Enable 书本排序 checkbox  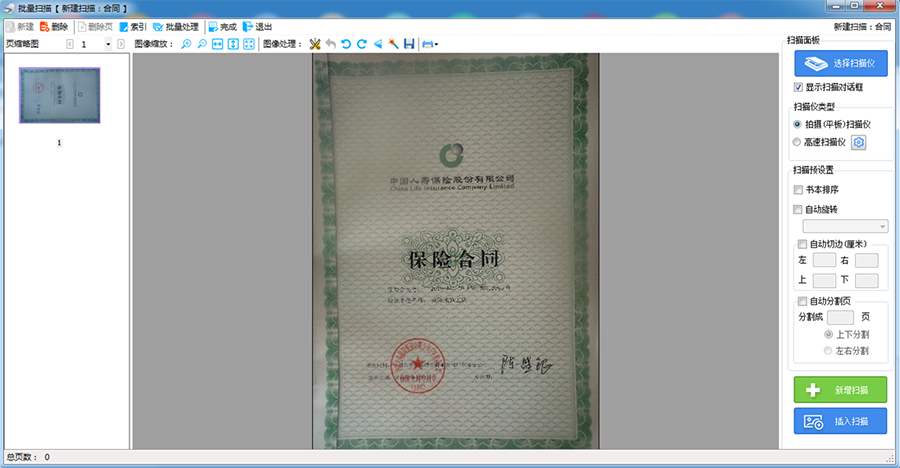[798, 189]
